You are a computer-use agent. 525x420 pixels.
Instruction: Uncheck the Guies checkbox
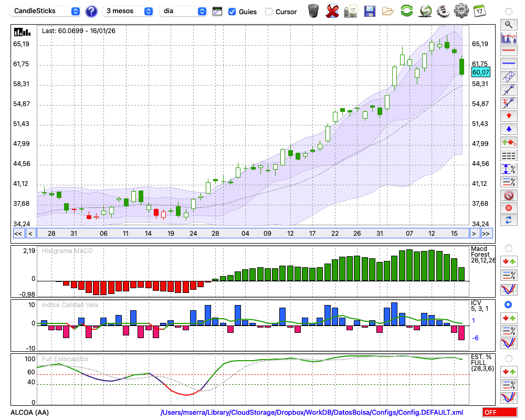pos(232,12)
